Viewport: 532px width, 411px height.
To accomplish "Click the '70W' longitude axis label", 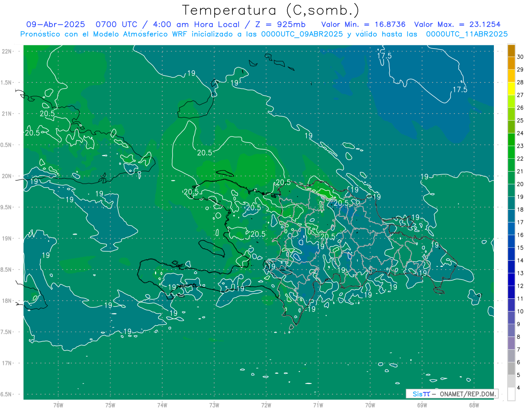I will coord(370,405).
